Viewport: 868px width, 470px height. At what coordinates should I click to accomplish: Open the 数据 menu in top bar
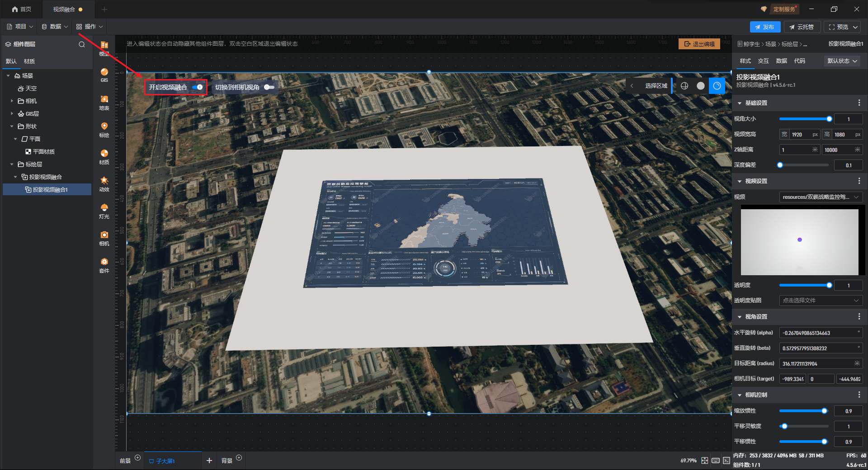(x=55, y=27)
